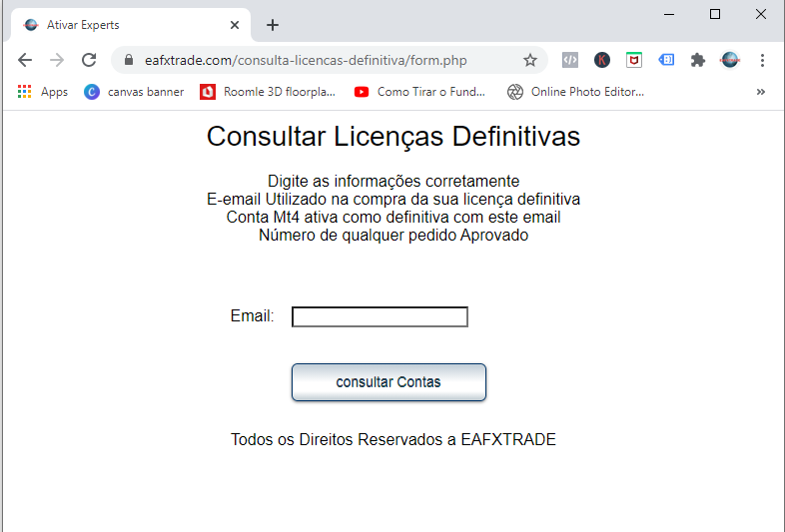Click the consultar Contas button

point(389,382)
